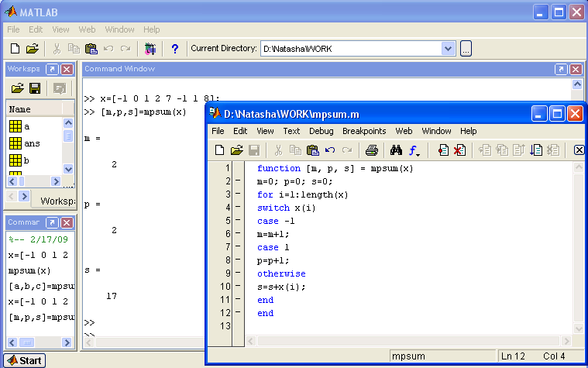Screen dimensions: 588x368
Task: Toggle breakpoint dash on line 12
Action: pyautogui.click(x=238, y=312)
